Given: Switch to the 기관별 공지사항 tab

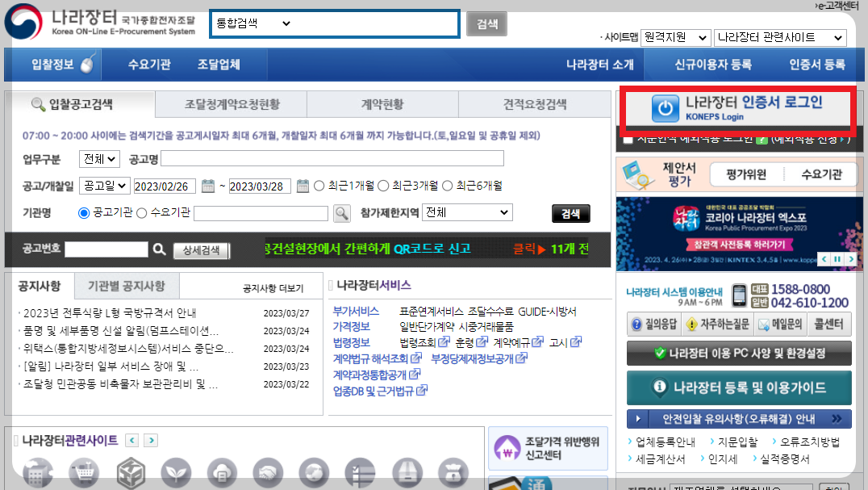Looking at the screenshot, I should click(127, 287).
